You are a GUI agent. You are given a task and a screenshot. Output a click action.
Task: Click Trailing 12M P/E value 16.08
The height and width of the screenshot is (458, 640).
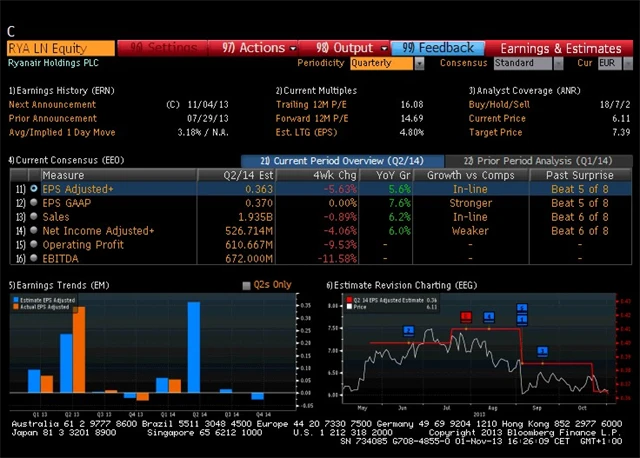tap(412, 104)
